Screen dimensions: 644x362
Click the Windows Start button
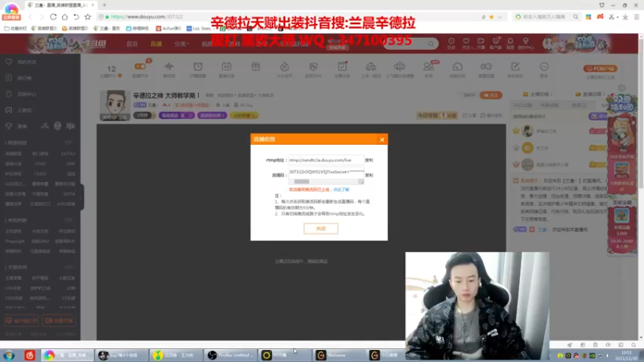pyautogui.click(x=9, y=355)
